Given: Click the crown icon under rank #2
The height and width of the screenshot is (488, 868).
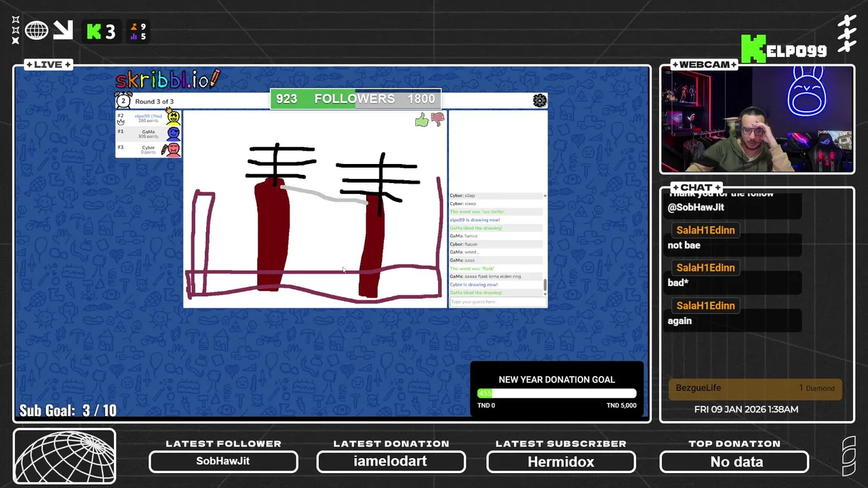Looking at the screenshot, I should [121, 122].
